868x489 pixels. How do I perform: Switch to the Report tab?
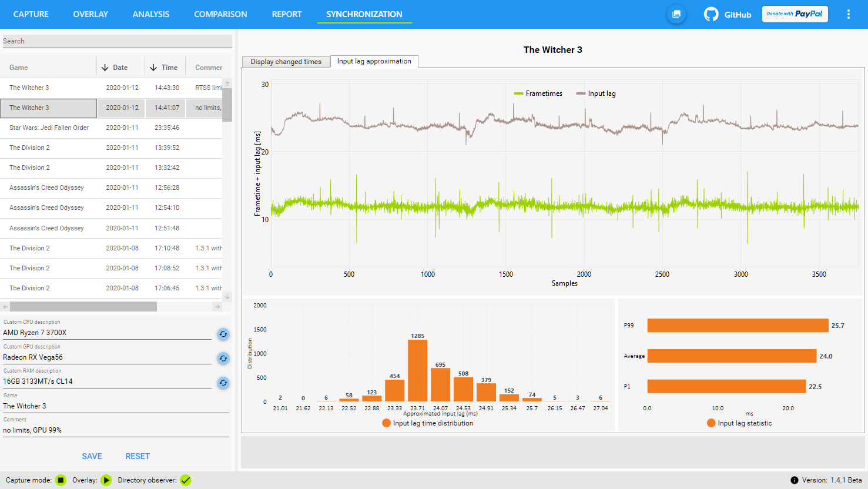287,14
